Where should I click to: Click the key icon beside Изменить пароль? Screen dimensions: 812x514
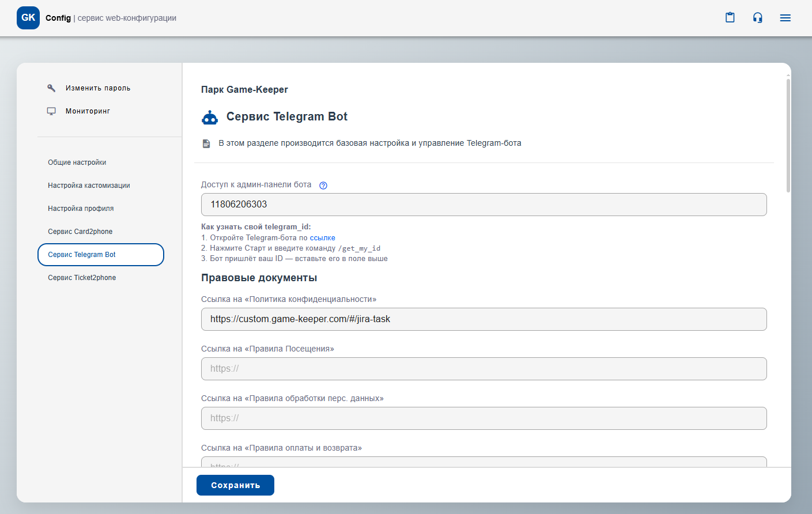click(x=51, y=88)
